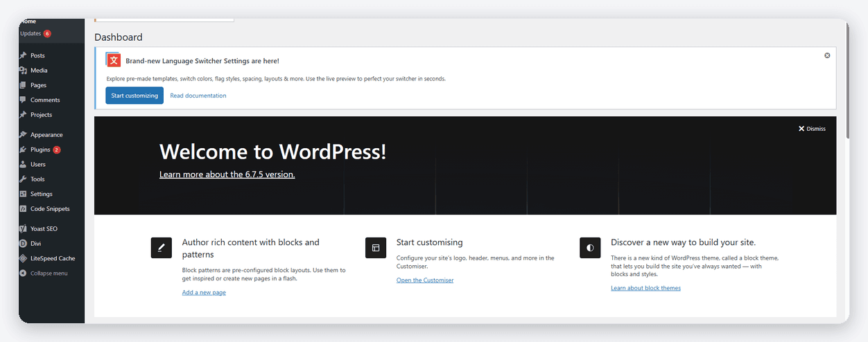868x342 pixels.
Task: Dismiss the Language Switcher notice
Action: pyautogui.click(x=827, y=55)
